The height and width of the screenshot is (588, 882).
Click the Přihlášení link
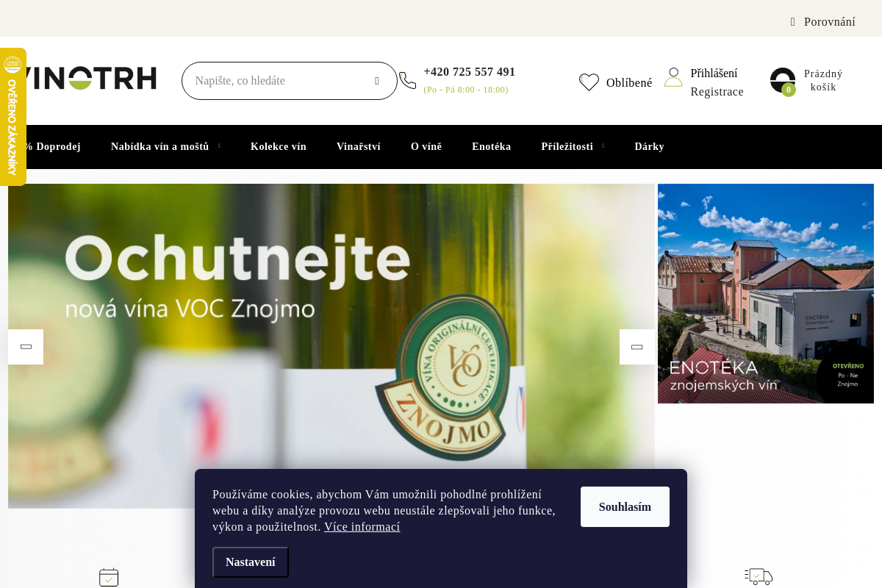714,73
